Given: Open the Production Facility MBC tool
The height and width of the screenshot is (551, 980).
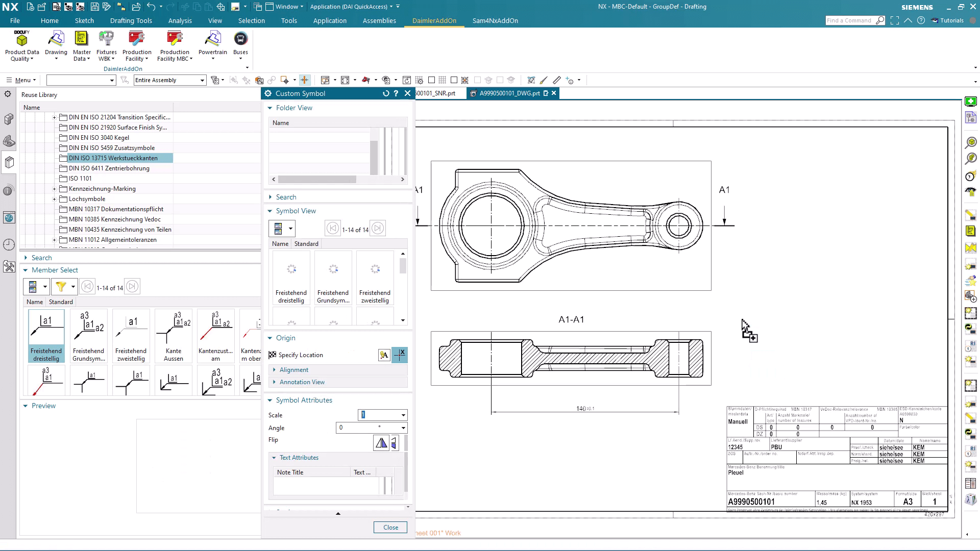Looking at the screenshot, I should click(175, 40).
